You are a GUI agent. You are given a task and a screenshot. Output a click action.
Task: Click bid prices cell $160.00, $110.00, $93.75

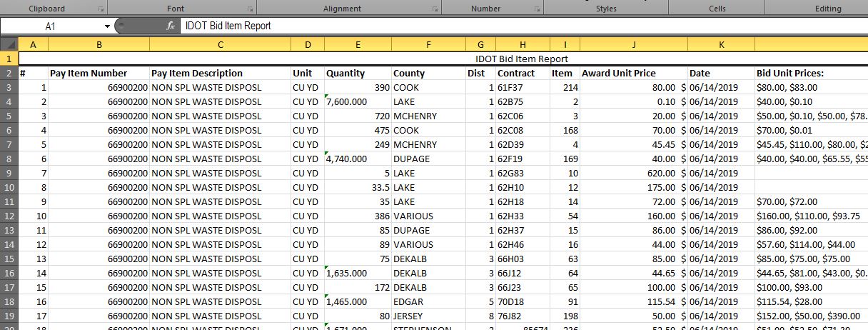point(812,216)
